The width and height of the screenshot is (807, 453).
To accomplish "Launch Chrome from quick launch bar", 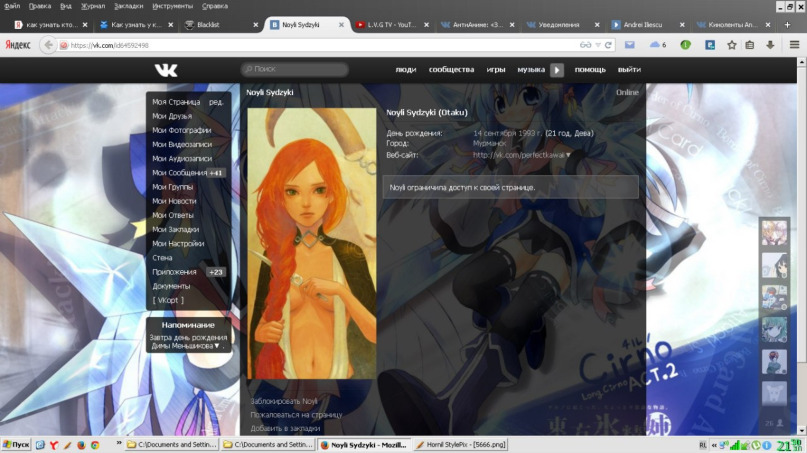I will pos(95,445).
